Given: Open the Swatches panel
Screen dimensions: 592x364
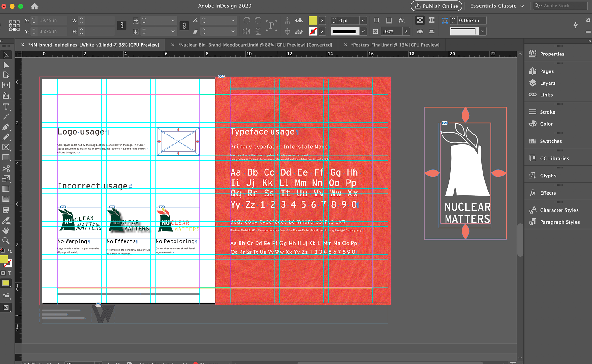Looking at the screenshot, I should [x=551, y=141].
